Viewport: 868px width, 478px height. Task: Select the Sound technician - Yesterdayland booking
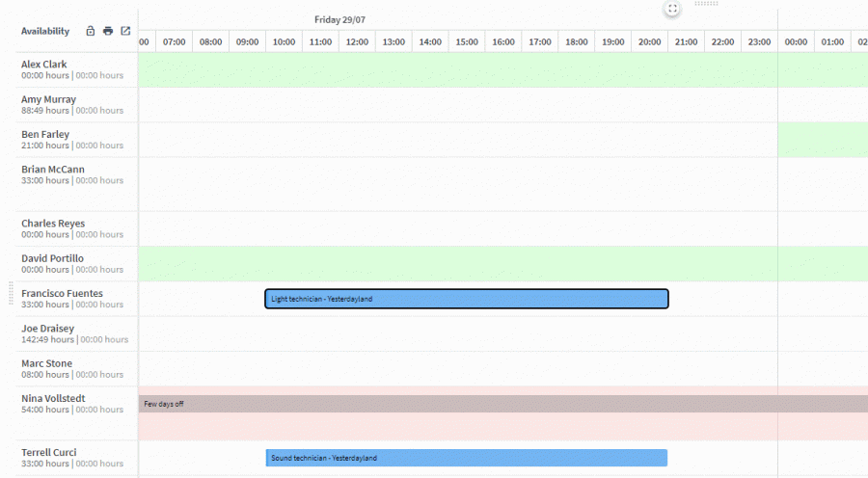467,458
